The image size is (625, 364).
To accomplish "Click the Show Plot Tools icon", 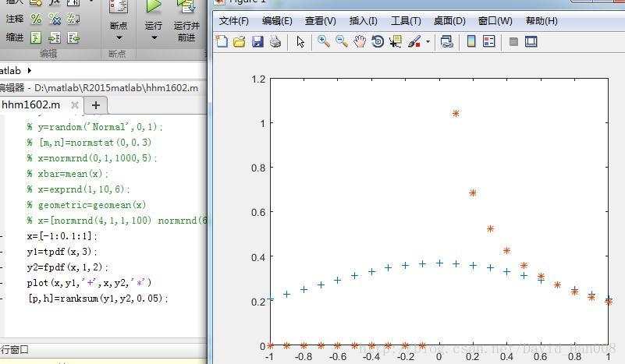I will (531, 41).
